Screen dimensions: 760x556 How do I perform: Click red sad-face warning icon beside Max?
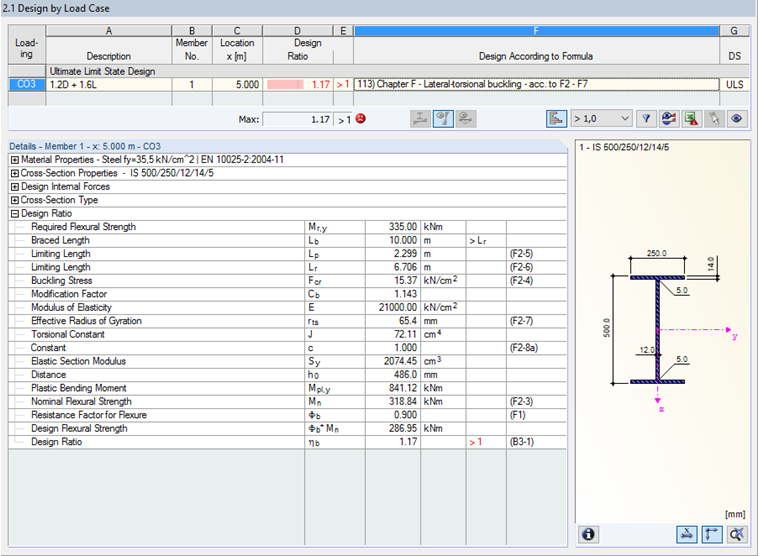coord(361,118)
